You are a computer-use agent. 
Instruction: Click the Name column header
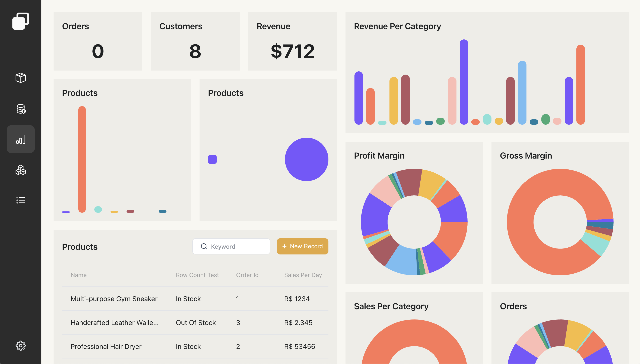click(x=78, y=275)
